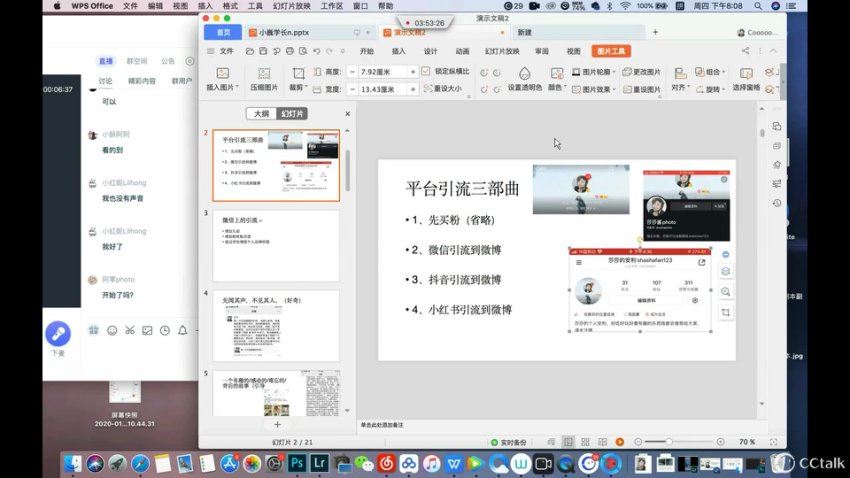
Task: Start slideshow with orange play button
Action: (620, 442)
